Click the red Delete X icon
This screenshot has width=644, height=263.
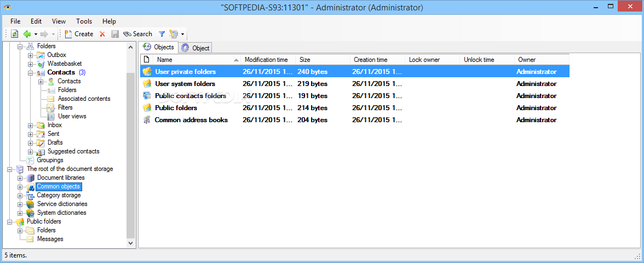click(x=102, y=34)
